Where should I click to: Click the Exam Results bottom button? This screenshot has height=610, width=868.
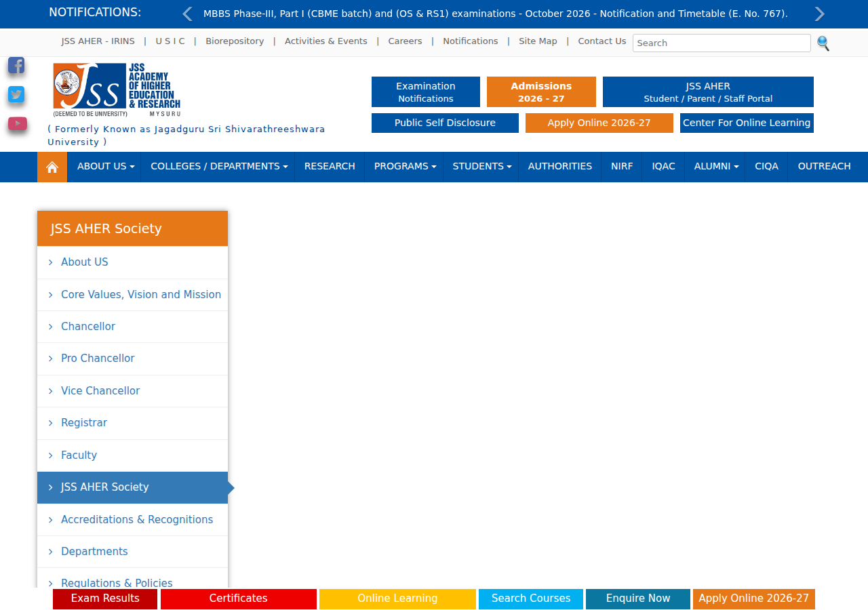(105, 599)
